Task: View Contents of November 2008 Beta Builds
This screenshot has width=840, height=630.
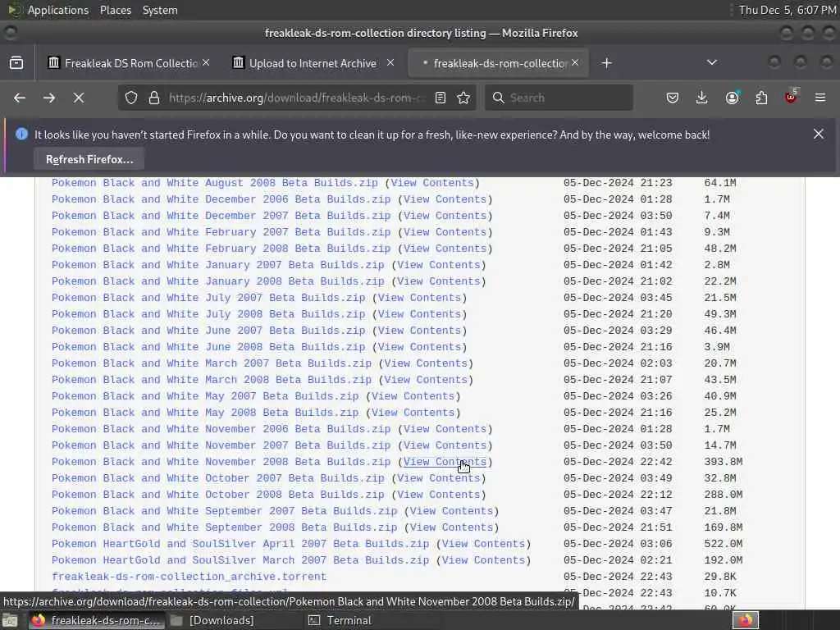Action: [x=445, y=462]
